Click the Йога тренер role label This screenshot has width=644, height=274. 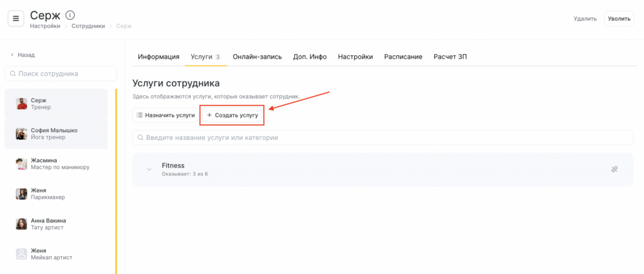click(48, 137)
